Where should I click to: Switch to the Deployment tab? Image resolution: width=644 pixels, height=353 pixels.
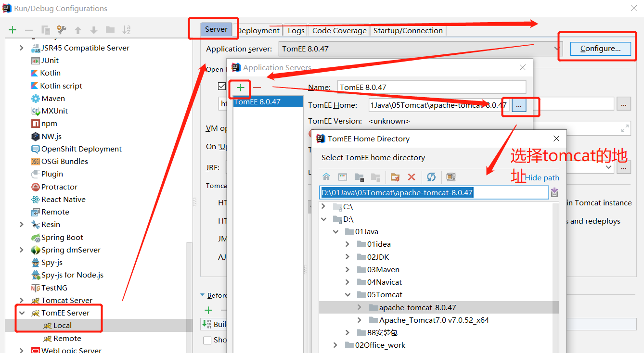click(258, 30)
